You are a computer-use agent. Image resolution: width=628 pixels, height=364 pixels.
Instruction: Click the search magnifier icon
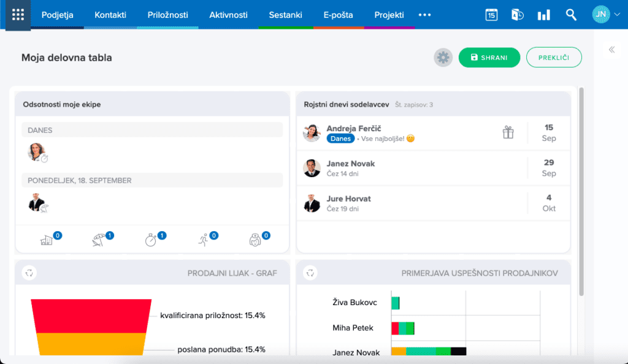[571, 15]
